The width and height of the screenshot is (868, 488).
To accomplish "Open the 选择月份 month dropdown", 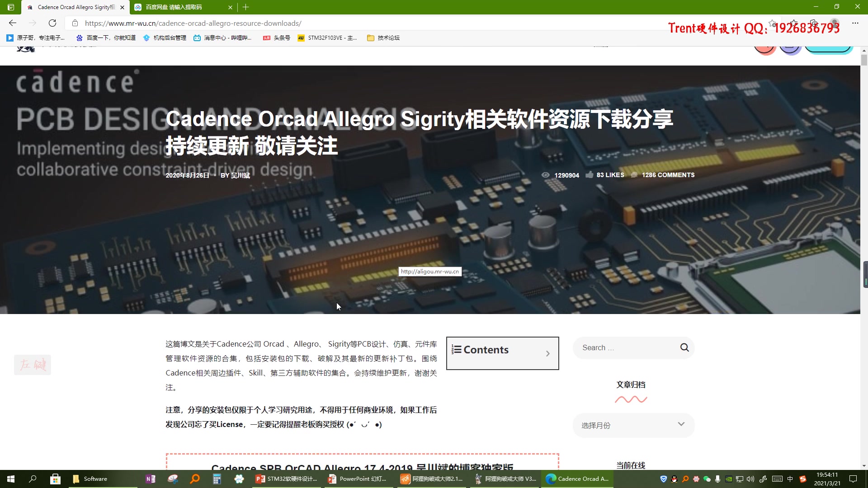I will coord(633,425).
